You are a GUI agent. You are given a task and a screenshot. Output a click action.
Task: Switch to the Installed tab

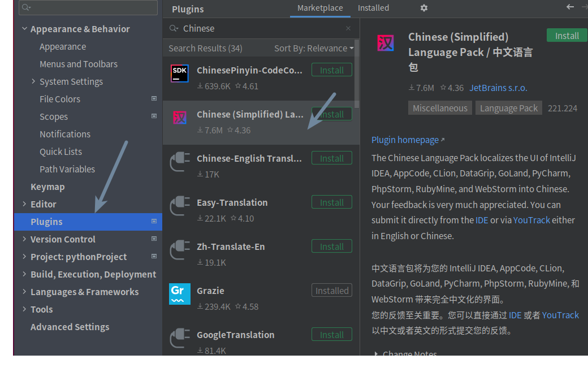coord(373,8)
